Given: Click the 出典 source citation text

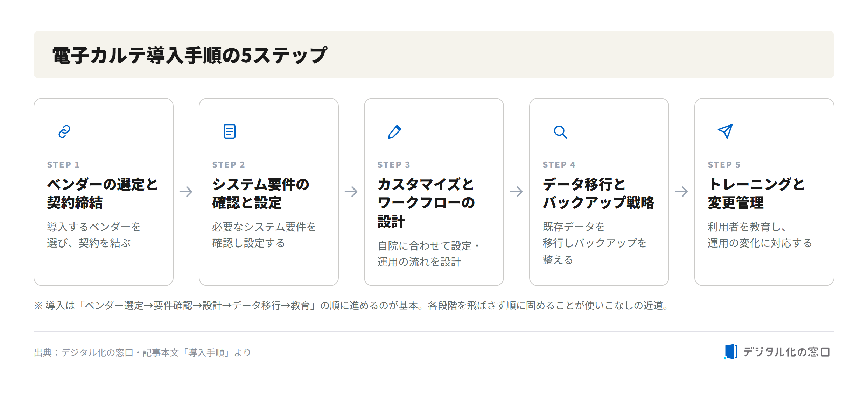Looking at the screenshot, I should tap(142, 352).
